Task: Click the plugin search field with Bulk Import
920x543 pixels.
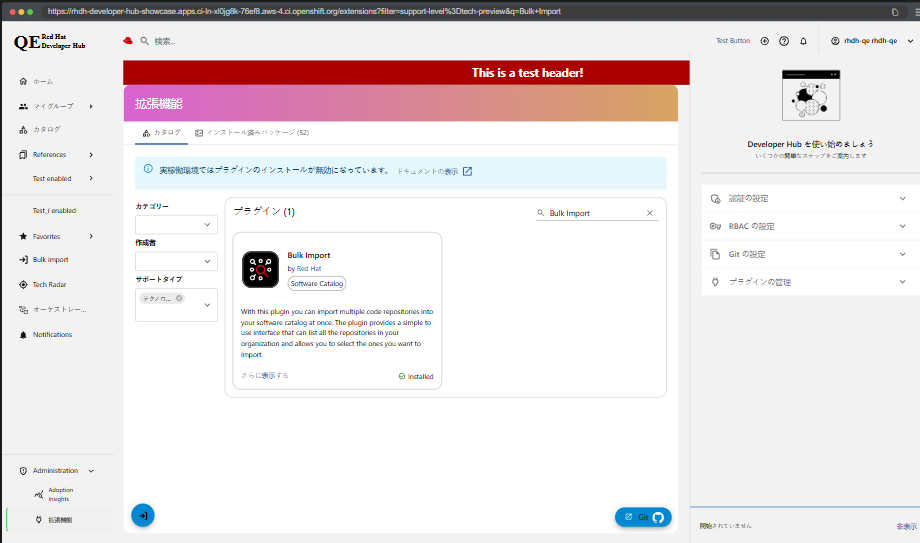Action: pyautogui.click(x=596, y=213)
